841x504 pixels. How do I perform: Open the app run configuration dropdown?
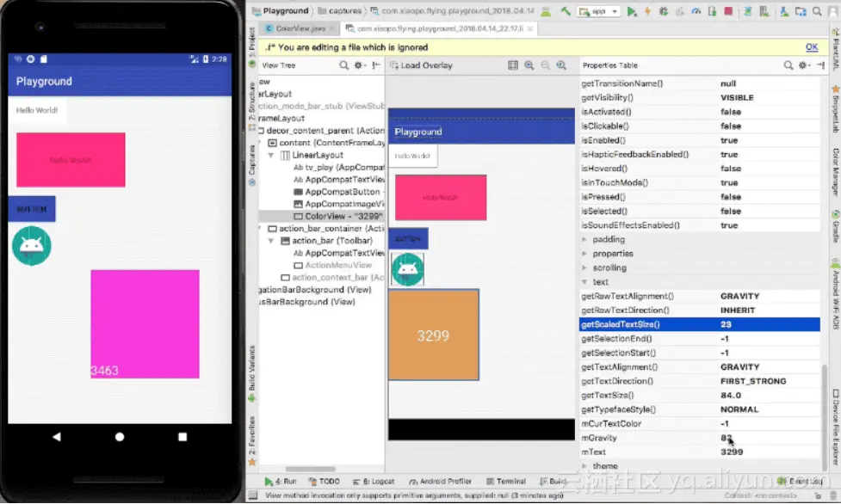[x=598, y=11]
